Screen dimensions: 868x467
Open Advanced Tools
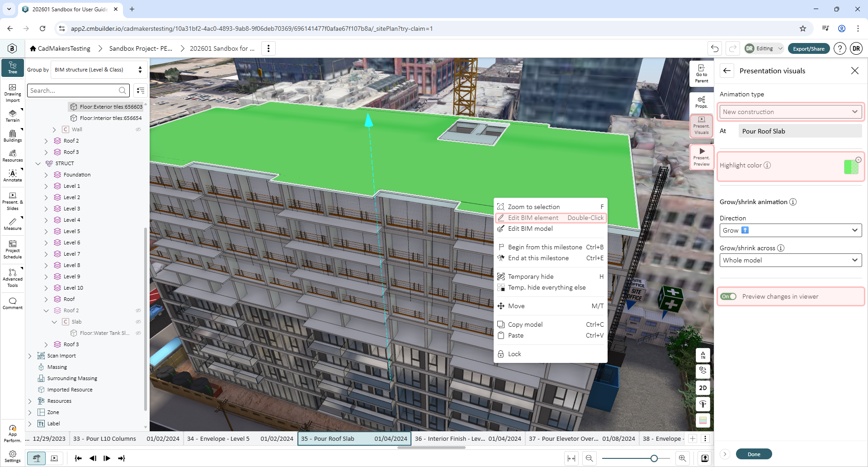[13, 278]
